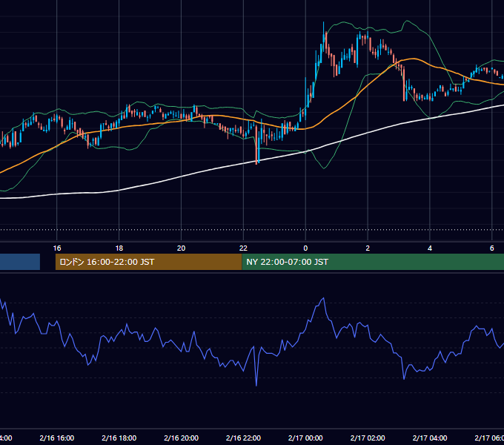Click the 2/16 22:00 label on indicator axis
This screenshot has width=504, height=445.
coord(243,438)
